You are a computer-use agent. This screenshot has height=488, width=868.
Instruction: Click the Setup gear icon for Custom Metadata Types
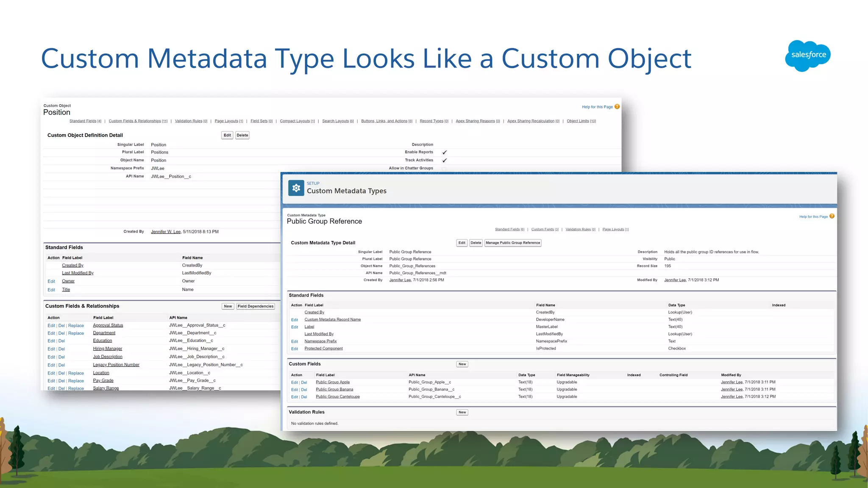(296, 188)
